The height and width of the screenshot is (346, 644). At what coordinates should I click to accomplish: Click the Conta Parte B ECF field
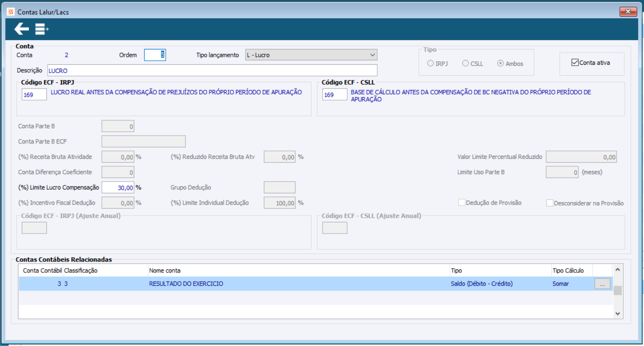coord(144,141)
